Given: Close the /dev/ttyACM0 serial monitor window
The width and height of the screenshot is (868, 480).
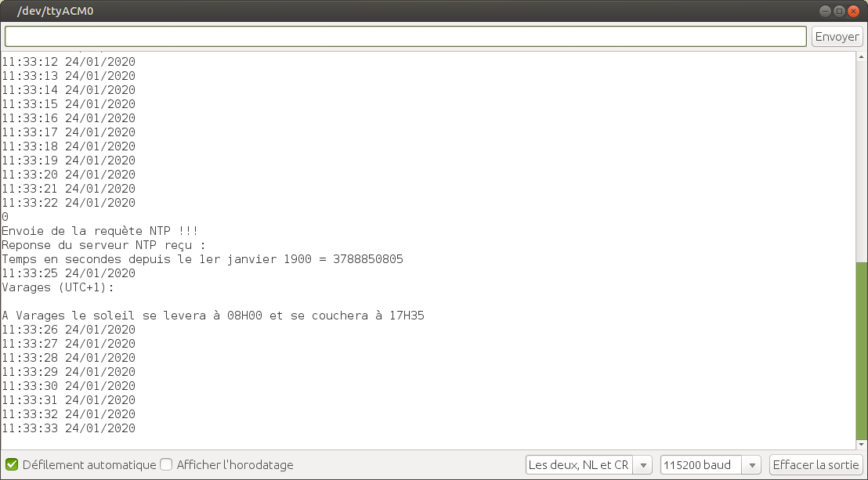Looking at the screenshot, I should pos(855,11).
